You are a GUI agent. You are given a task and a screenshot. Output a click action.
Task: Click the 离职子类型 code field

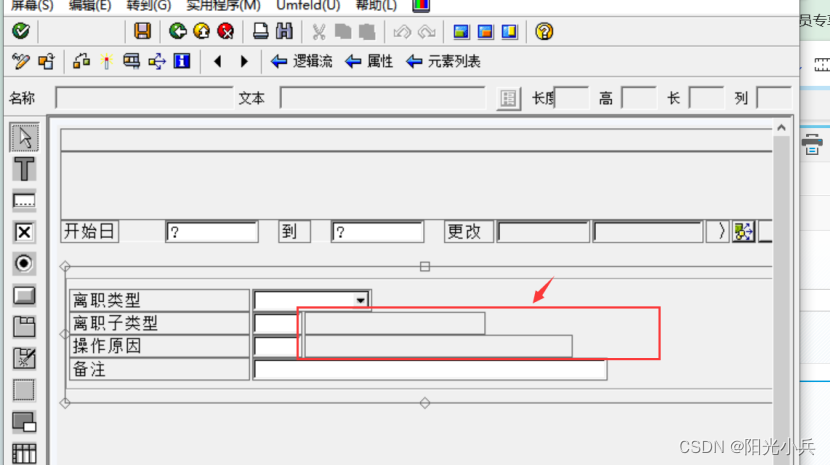276,323
